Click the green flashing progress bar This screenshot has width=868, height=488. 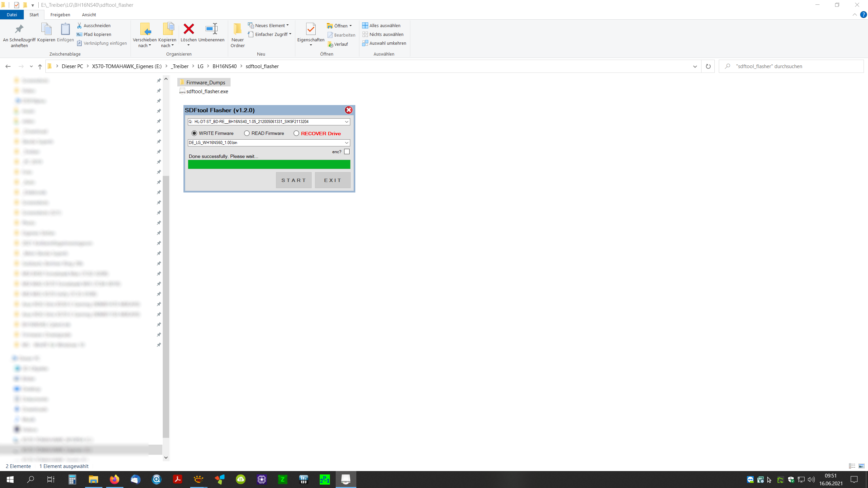click(x=269, y=164)
